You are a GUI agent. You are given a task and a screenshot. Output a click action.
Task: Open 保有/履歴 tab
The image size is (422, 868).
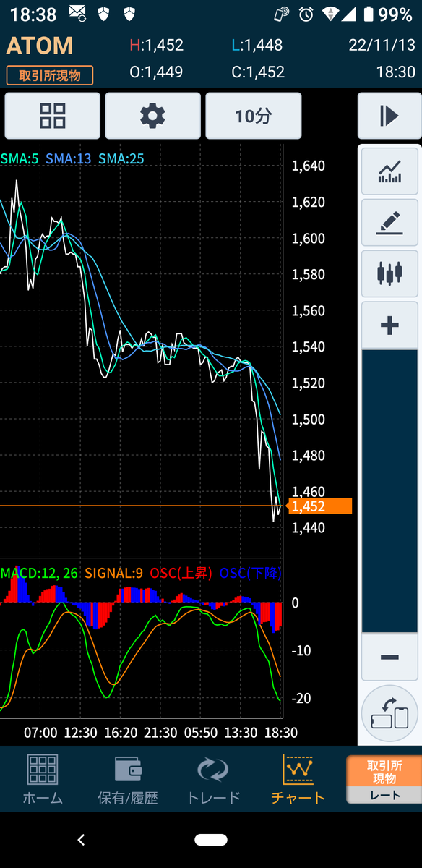(127, 780)
